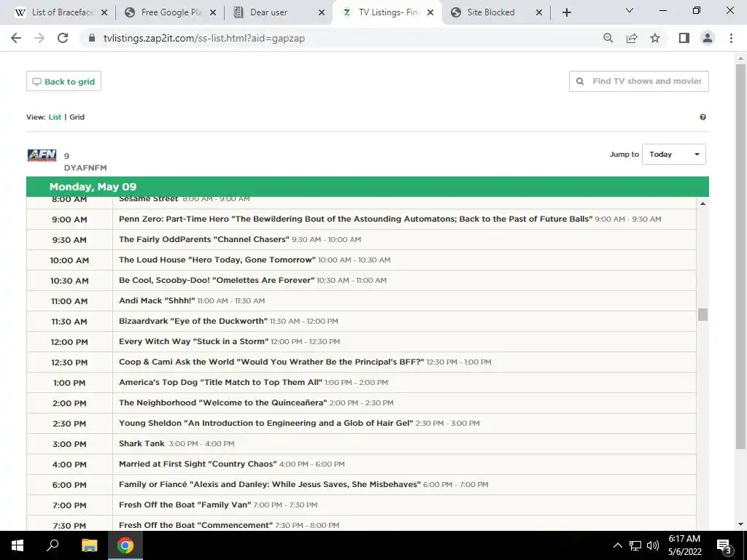Close the Site Blocked tab
The image size is (747, 560).
click(539, 12)
